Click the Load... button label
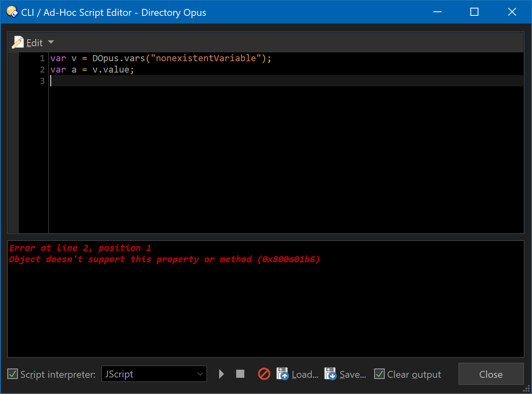 click(x=305, y=375)
